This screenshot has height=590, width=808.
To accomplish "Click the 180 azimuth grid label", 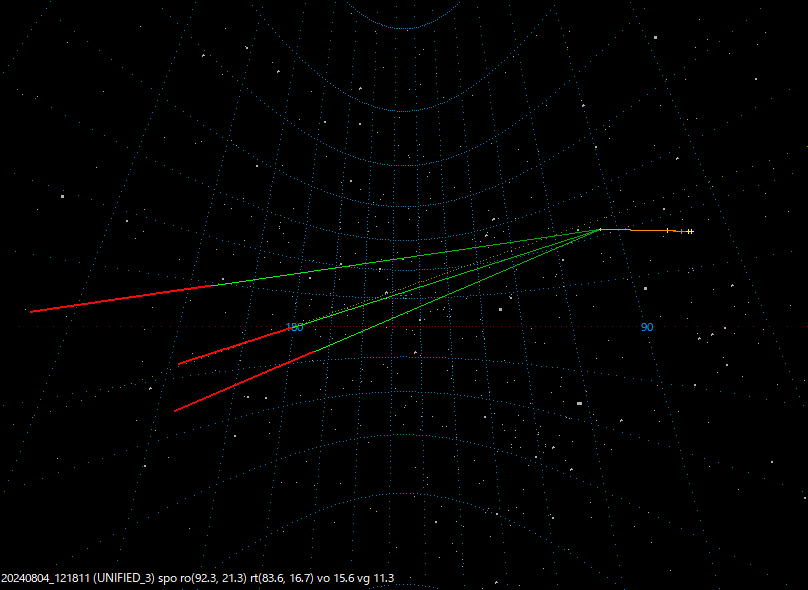I will pyautogui.click(x=294, y=327).
